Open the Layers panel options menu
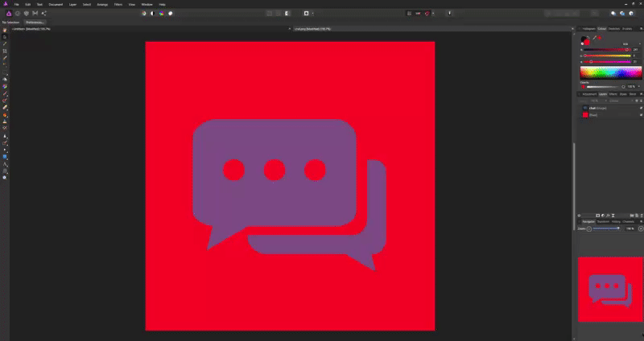The width and height of the screenshot is (644, 341). 641,94
